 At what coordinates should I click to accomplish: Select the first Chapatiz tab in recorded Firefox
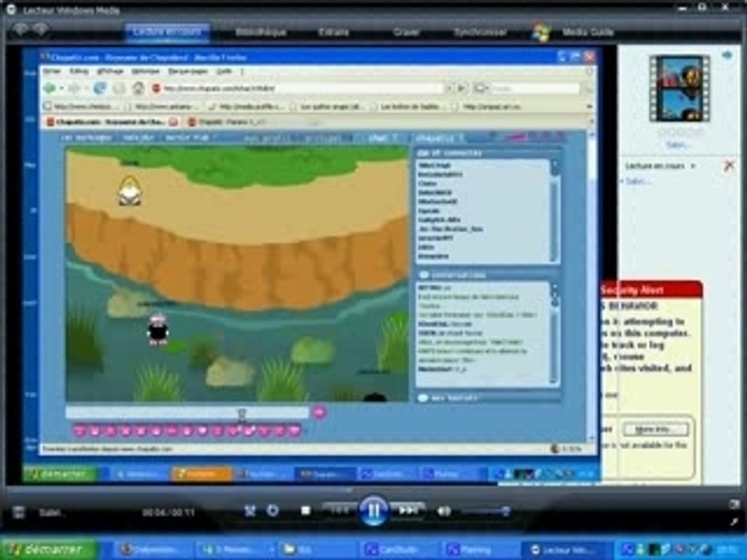click(x=111, y=122)
